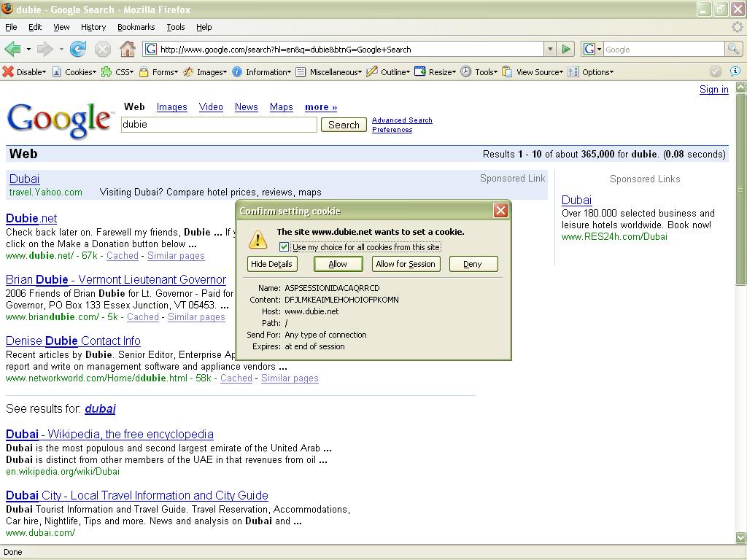This screenshot has height=560, width=747.
Task: Open the History menu
Action: (x=93, y=27)
